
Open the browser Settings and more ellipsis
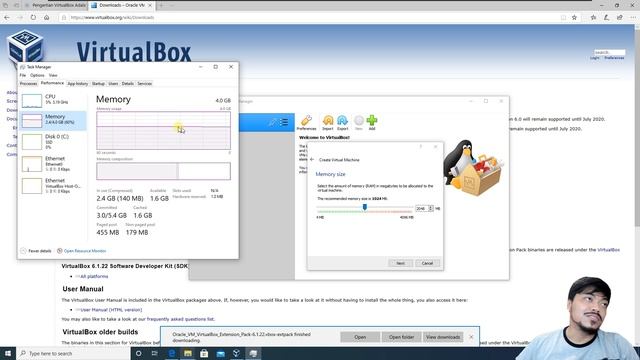tap(633, 18)
